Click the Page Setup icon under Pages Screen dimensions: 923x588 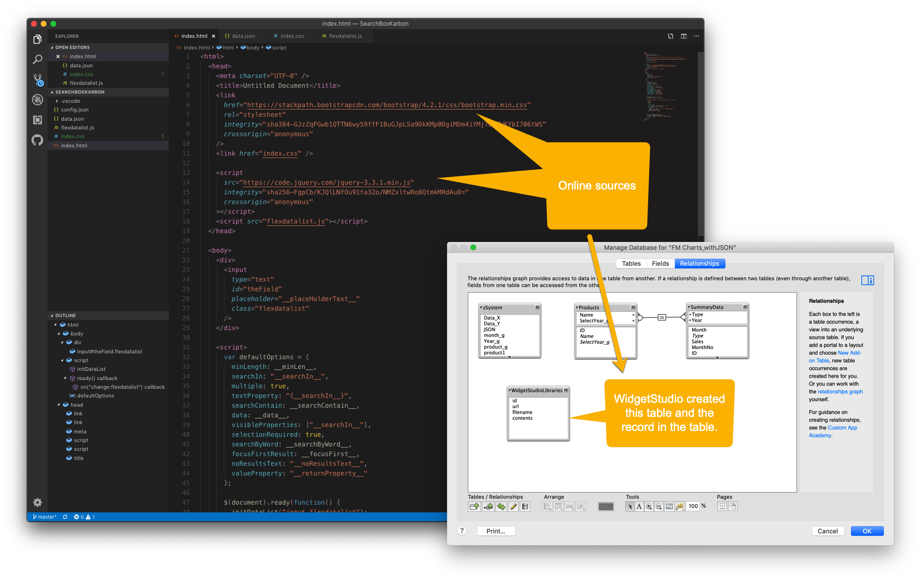[x=733, y=506]
